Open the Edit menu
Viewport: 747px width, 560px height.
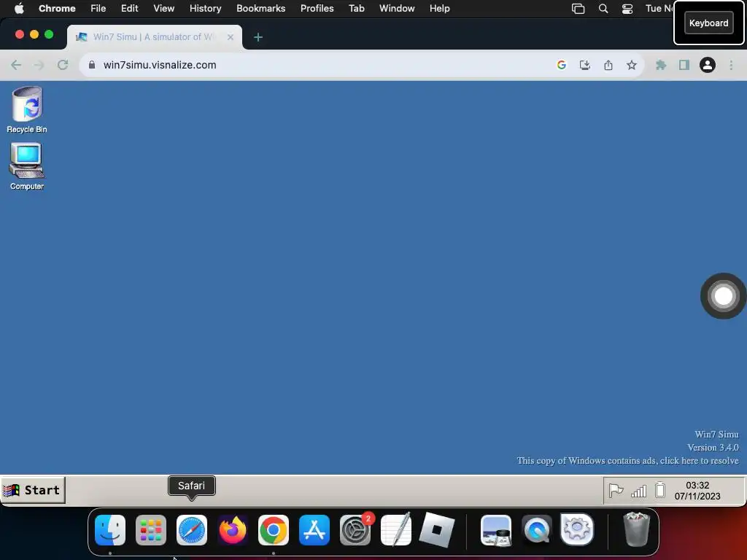point(130,8)
